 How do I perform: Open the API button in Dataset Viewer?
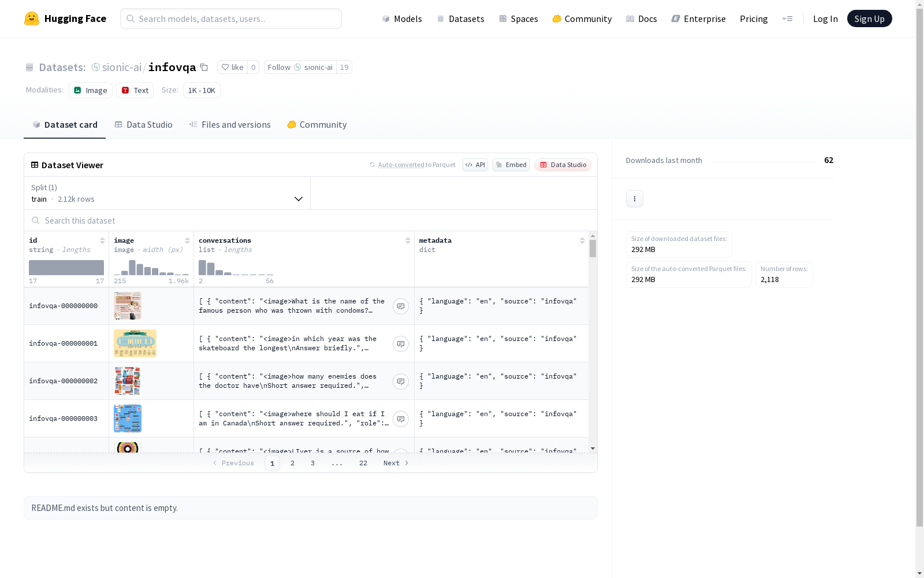click(x=475, y=165)
